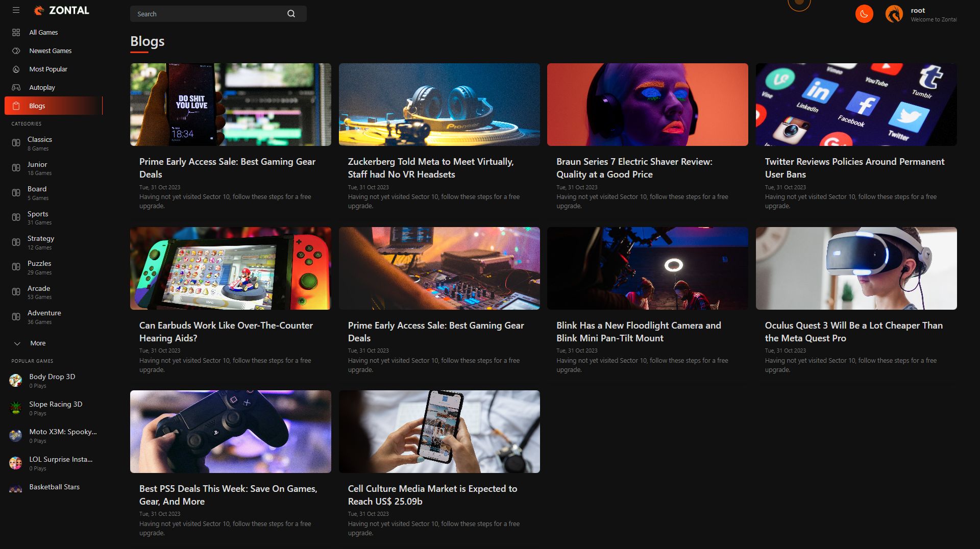Click the Pioneer headphones thumbnail
Screen dimensions: 980x549
[x=439, y=105]
